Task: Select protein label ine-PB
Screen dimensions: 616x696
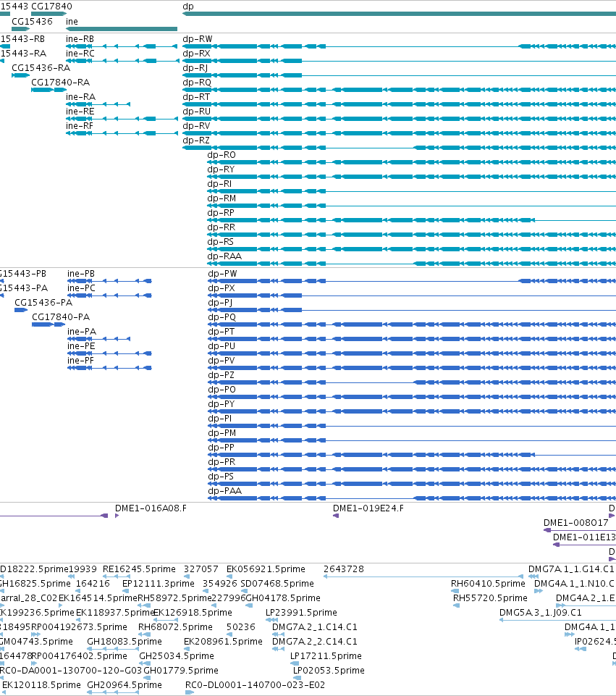Action: 81,274
